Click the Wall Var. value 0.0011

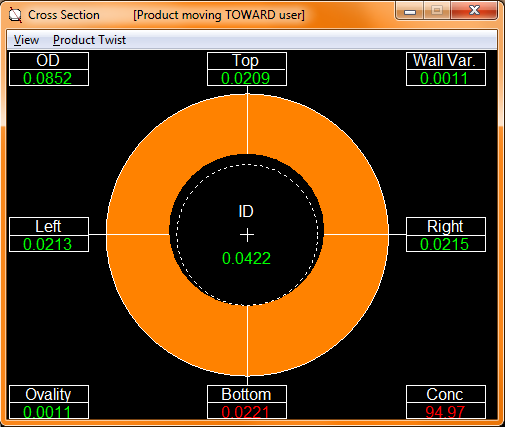tap(446, 78)
